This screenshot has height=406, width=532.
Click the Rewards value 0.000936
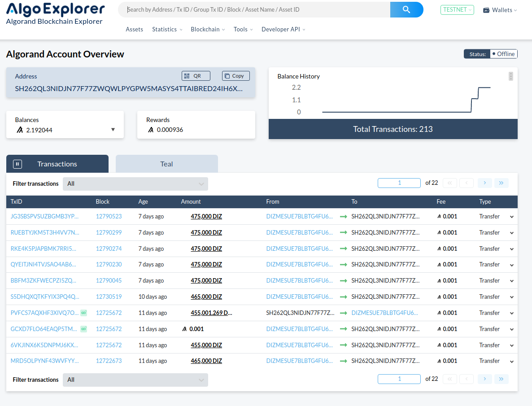[x=170, y=130]
